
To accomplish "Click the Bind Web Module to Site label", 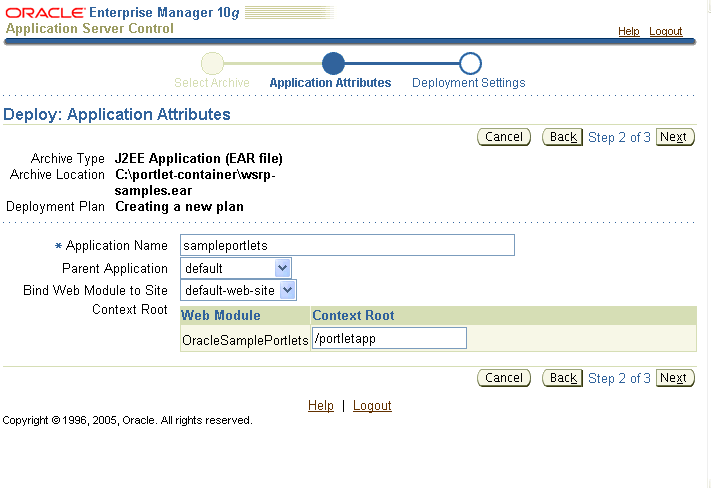I will point(95,290).
